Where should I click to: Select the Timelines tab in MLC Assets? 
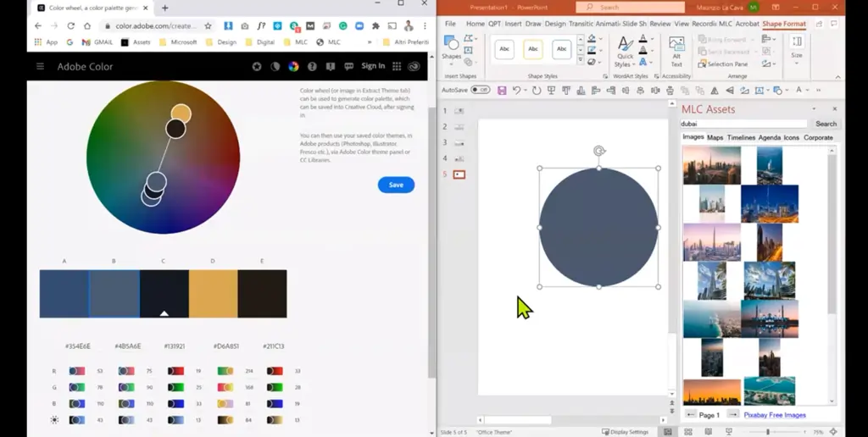pyautogui.click(x=741, y=137)
